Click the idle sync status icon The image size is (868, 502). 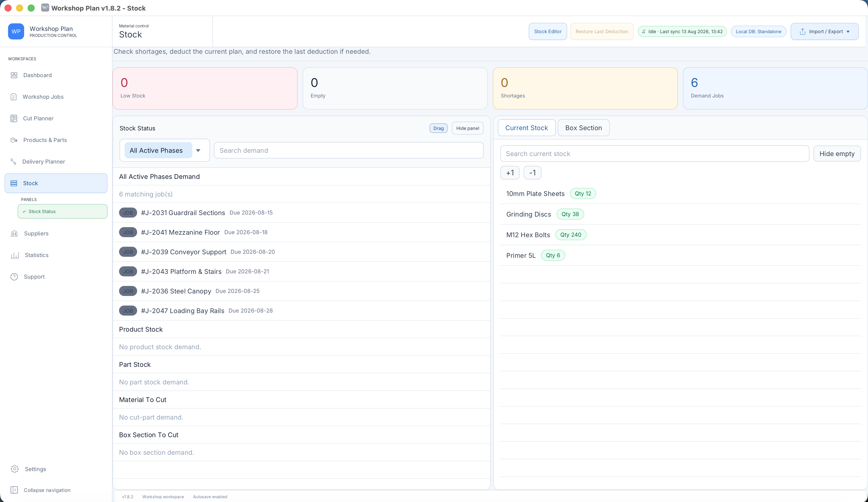[644, 31]
